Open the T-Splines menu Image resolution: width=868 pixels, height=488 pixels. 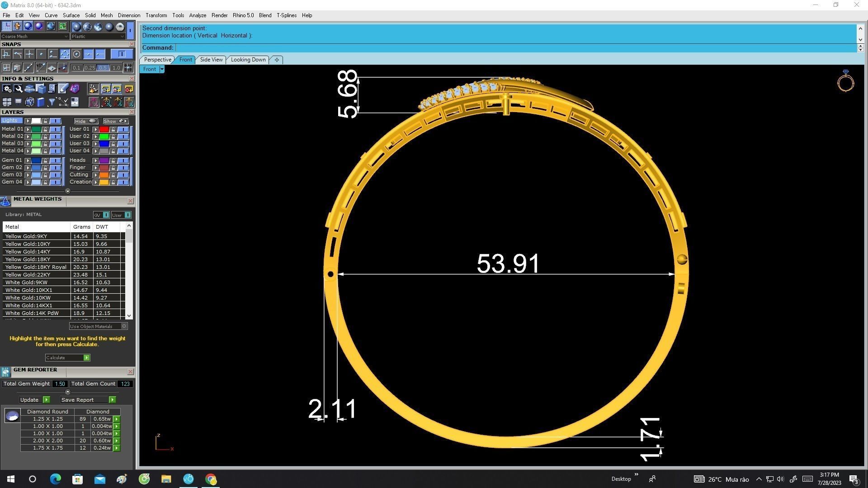point(287,15)
